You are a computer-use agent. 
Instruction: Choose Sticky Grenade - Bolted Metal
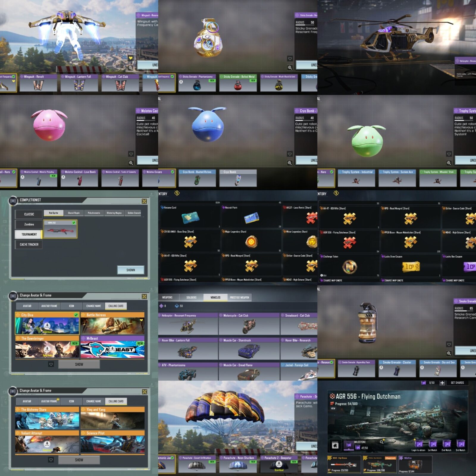(238, 83)
